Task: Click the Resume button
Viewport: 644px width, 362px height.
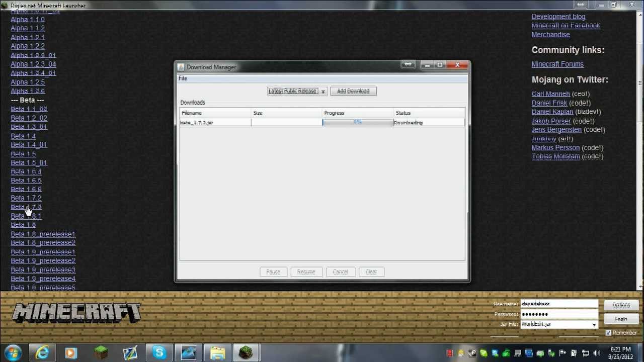Action: click(x=306, y=271)
